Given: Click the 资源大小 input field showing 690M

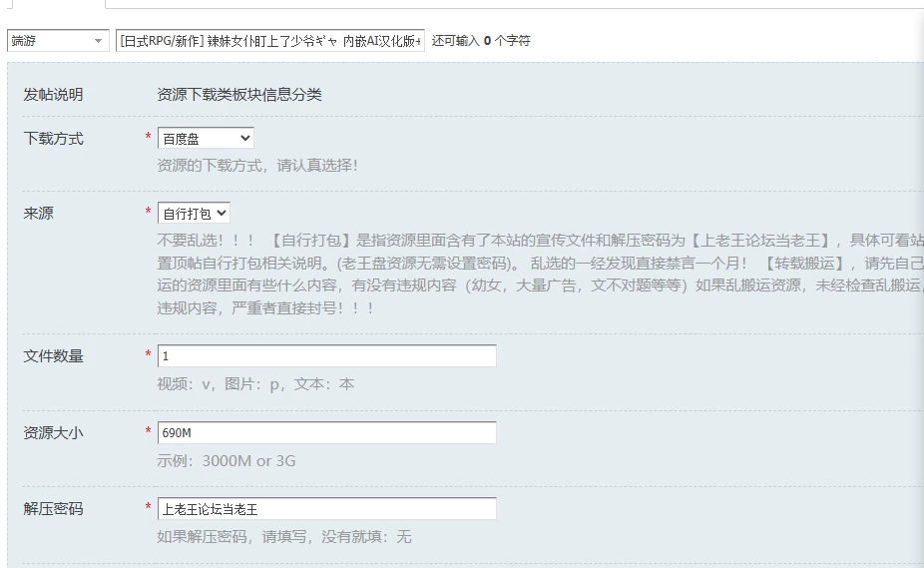Looking at the screenshot, I should [327, 432].
